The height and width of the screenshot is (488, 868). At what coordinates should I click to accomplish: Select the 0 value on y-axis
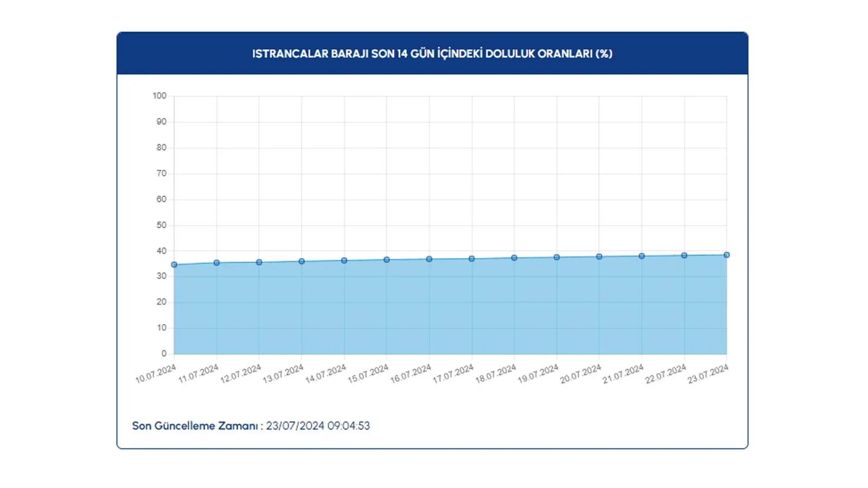(x=164, y=353)
